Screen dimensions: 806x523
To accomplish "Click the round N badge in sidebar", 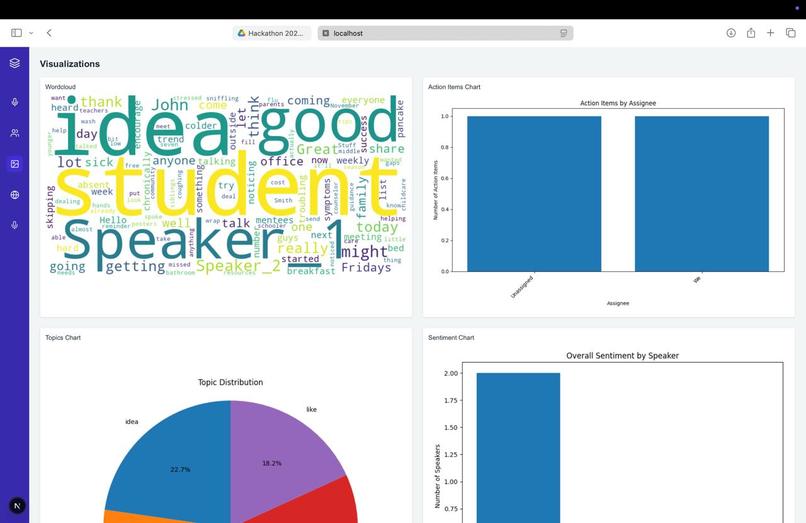I will (x=17, y=506).
